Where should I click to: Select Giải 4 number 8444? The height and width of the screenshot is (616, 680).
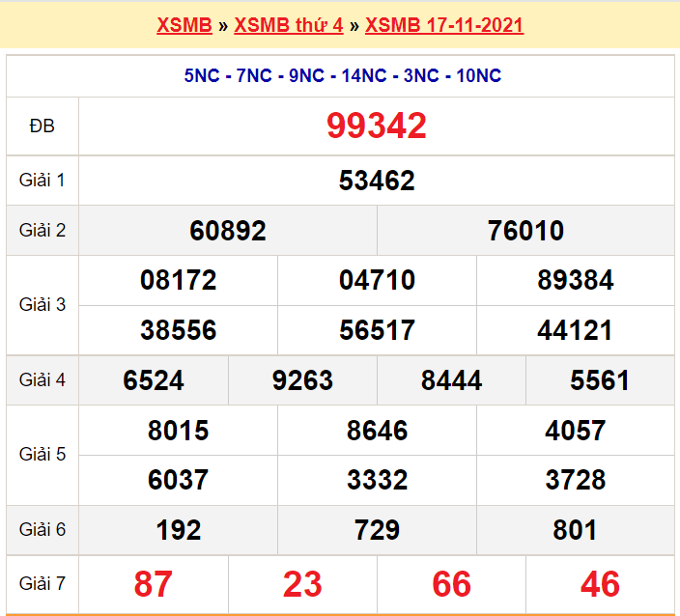451,380
